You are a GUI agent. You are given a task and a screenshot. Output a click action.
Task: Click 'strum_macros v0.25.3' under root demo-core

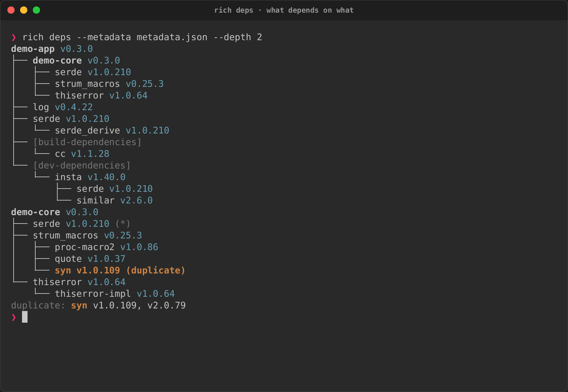[87, 236]
